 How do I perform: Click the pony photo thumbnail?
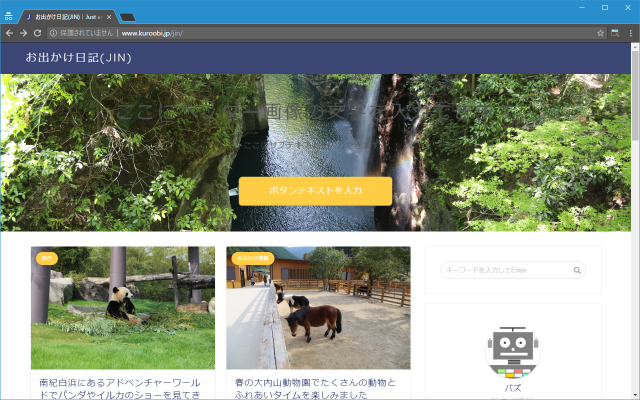pyautogui.click(x=318, y=308)
